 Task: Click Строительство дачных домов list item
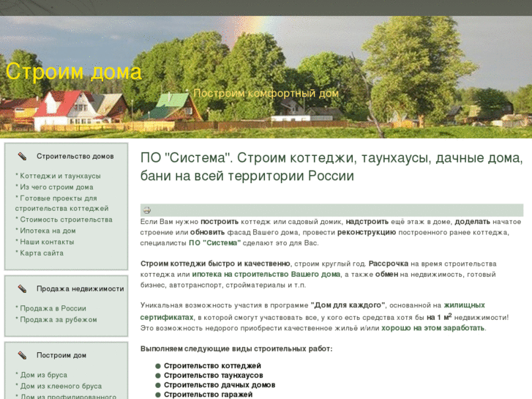pyautogui.click(x=220, y=385)
